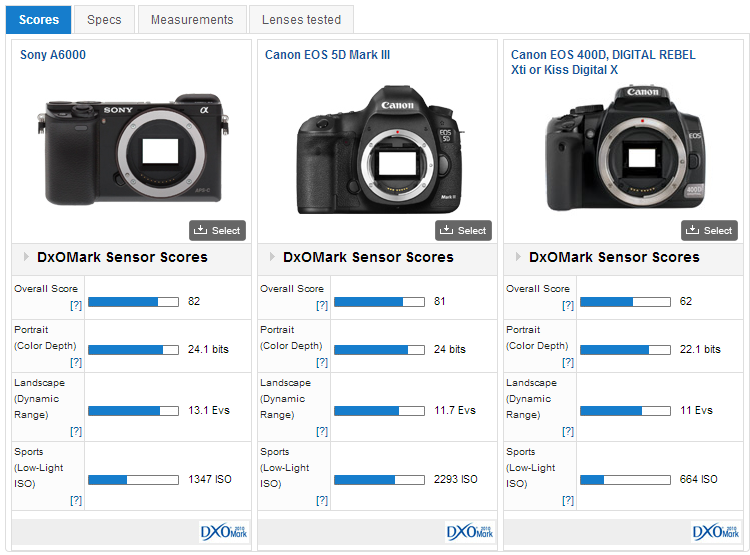Open Portrait help [?] for Canon EOS 5D Mark III
This screenshot has height=555, width=750.
322,362
